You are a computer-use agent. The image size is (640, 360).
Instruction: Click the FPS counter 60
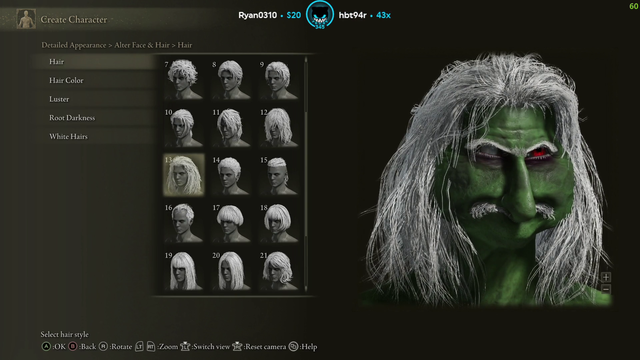634,6
